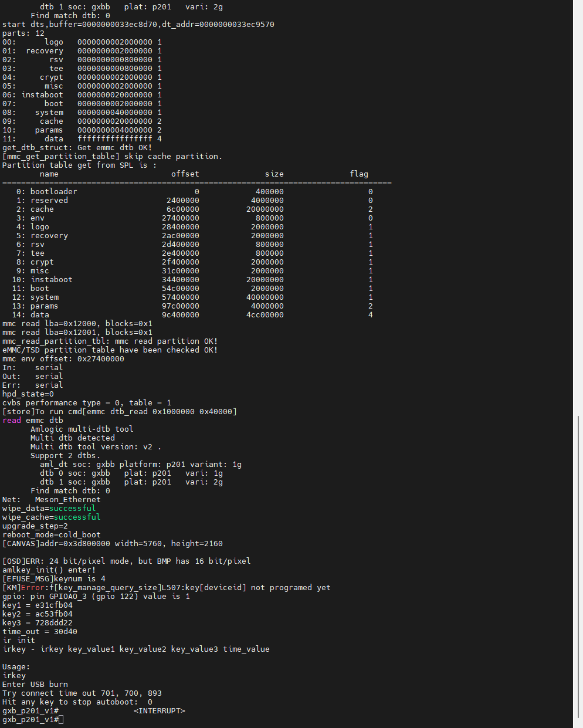Click the [CANVAS]addr=0x3d800000 line
The height and width of the screenshot is (728, 583).
113,544
